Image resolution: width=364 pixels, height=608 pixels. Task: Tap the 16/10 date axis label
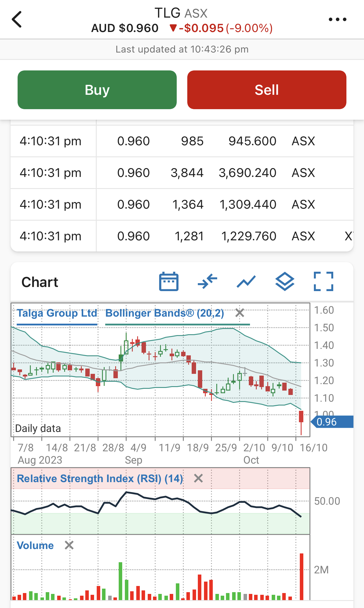[314, 448]
